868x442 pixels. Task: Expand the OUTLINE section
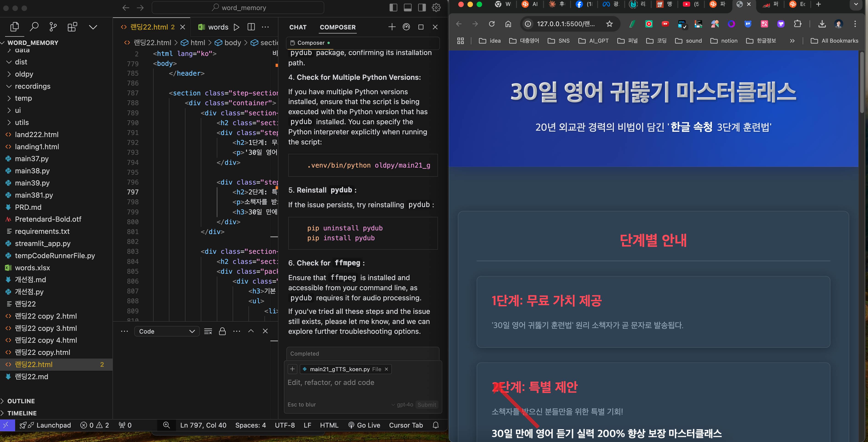pyautogui.click(x=21, y=401)
